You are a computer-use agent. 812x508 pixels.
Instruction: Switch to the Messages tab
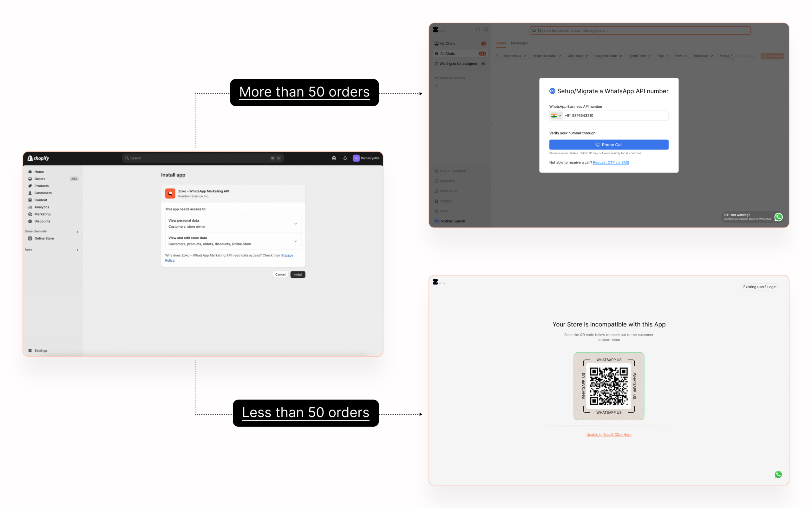[519, 43]
